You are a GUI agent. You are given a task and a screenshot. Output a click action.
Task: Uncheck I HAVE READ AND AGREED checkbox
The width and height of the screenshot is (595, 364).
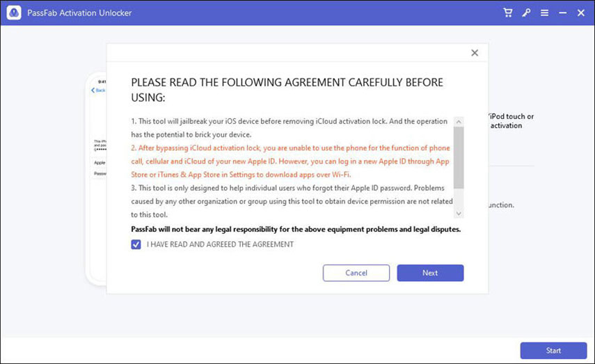136,244
